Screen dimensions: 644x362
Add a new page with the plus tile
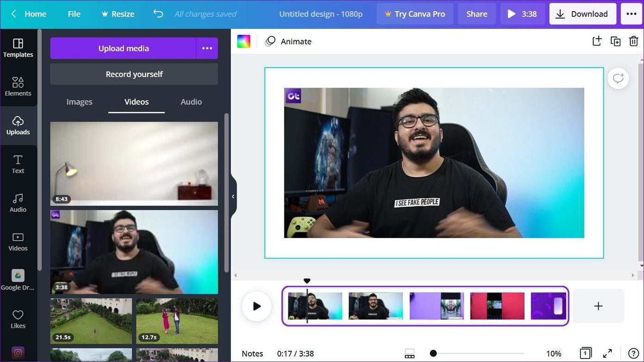(x=598, y=306)
